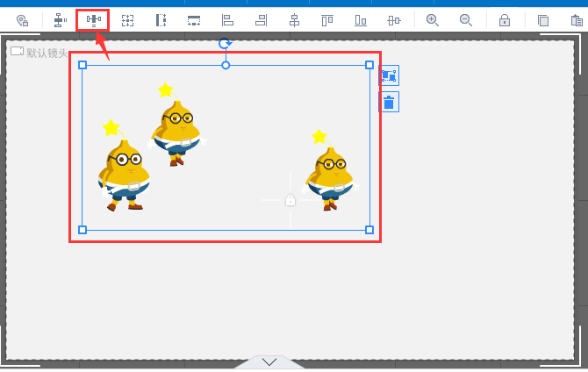Make selected objects the same height
Image resolution: width=588 pixels, height=372 pixels.
(x=161, y=20)
